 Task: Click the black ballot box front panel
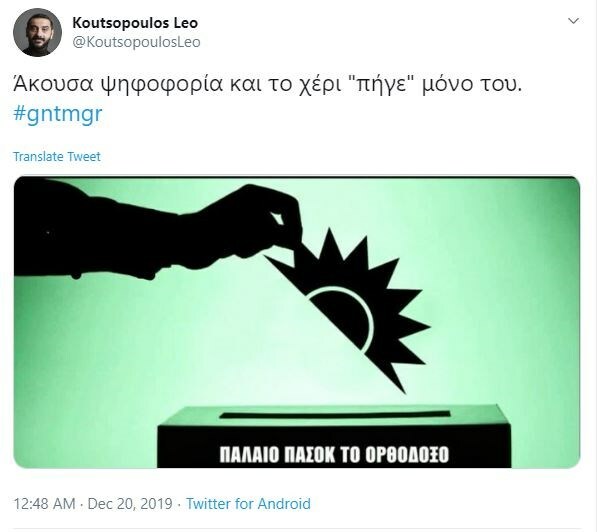click(x=334, y=446)
